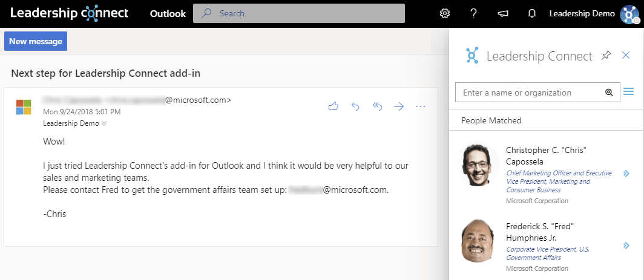Screen dimensions: 644x280
Task: Open more actions ellipsis on the email
Action: 421,107
